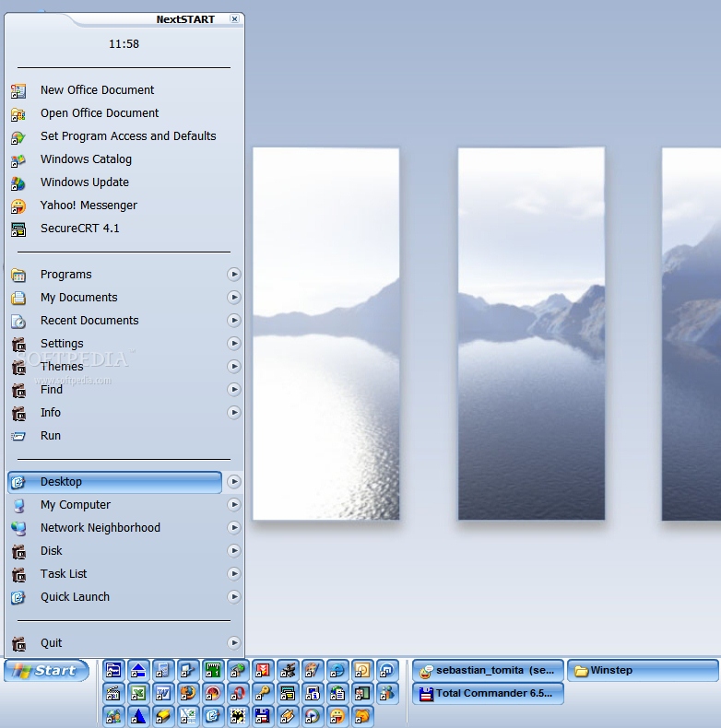The height and width of the screenshot is (728, 721).
Task: Launch the Windows Media Player shortcut icon
Action: pos(313,716)
